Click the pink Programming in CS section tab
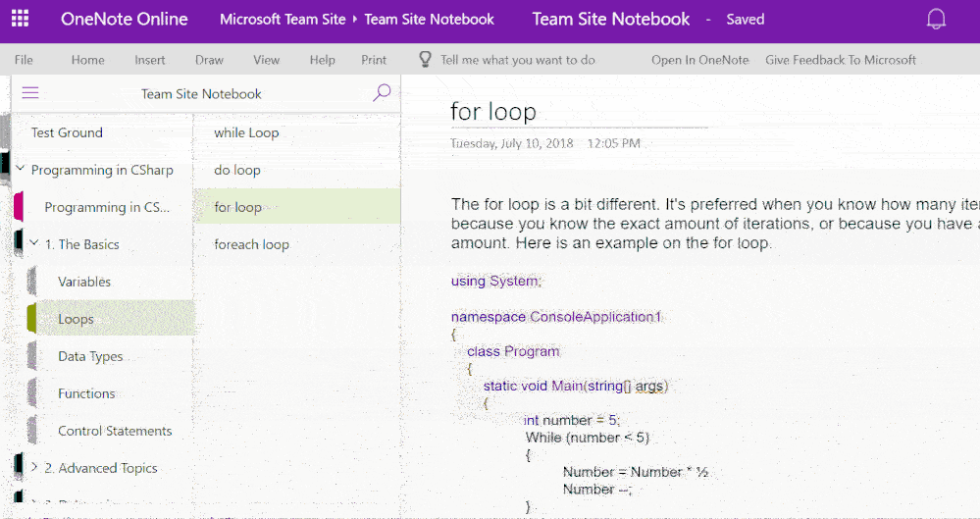The width and height of the screenshot is (980, 519). [x=18, y=207]
